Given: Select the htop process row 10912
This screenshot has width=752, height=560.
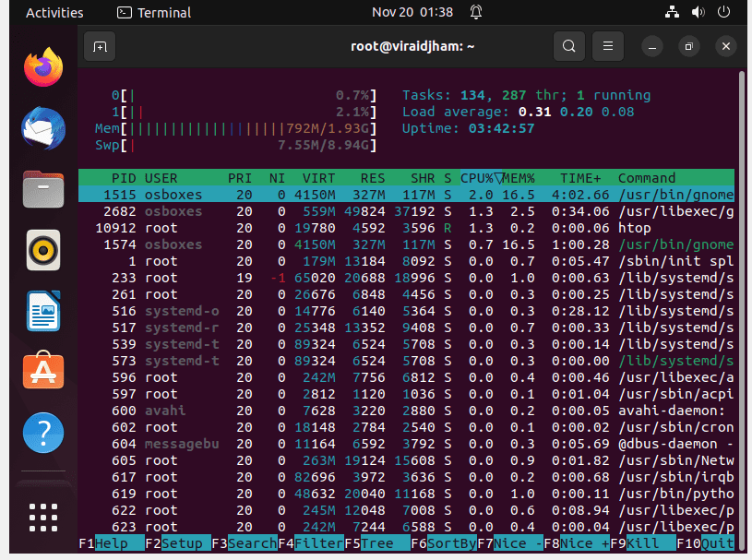Looking at the screenshot, I should pyautogui.click(x=406, y=228).
